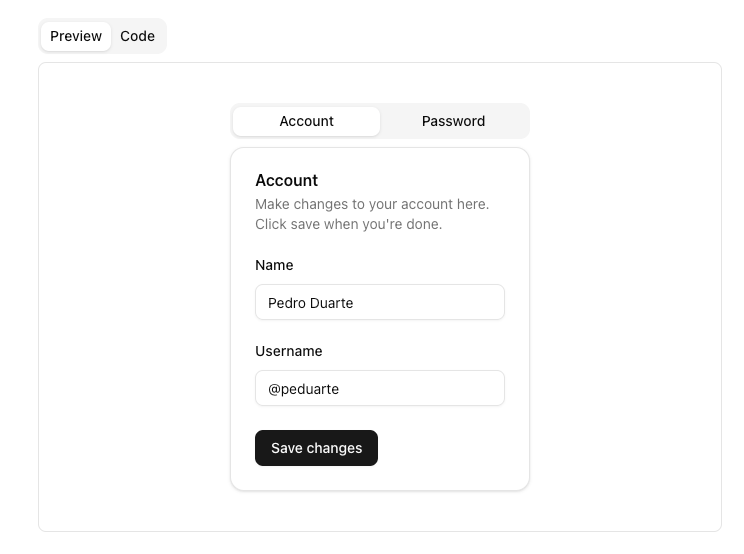Viewport: 744px width, 554px height.
Task: Select the Account tab
Action: pyautogui.click(x=306, y=121)
